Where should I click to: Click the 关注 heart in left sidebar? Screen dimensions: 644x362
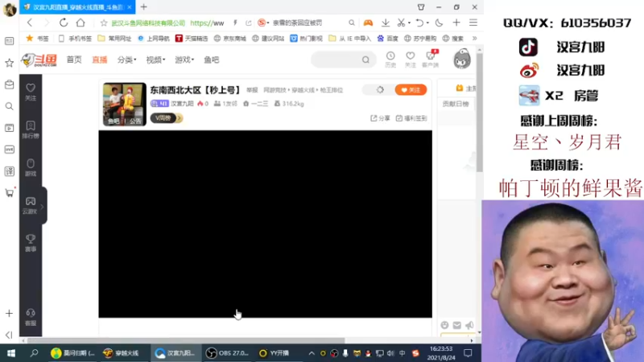point(31,92)
